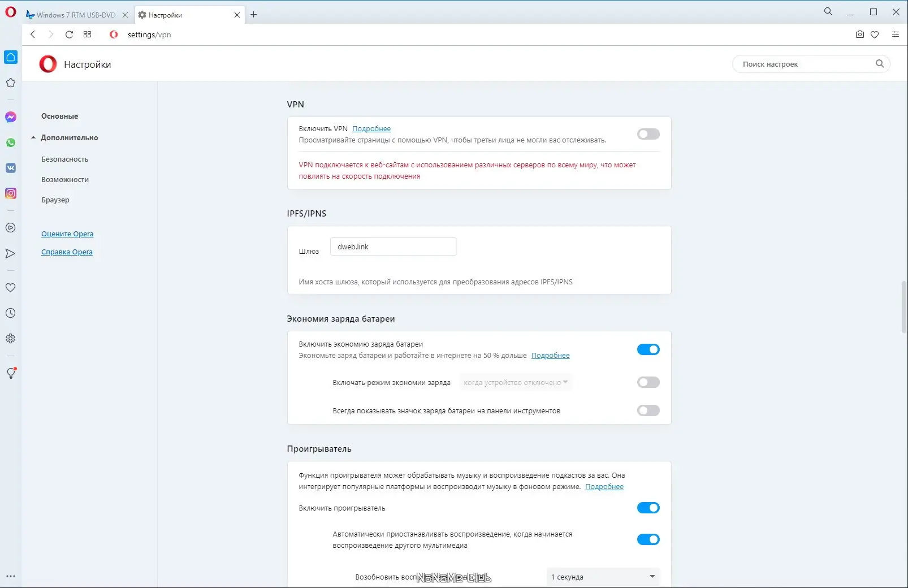Open History clock sidebar icon
The height and width of the screenshot is (588, 908).
[11, 313]
